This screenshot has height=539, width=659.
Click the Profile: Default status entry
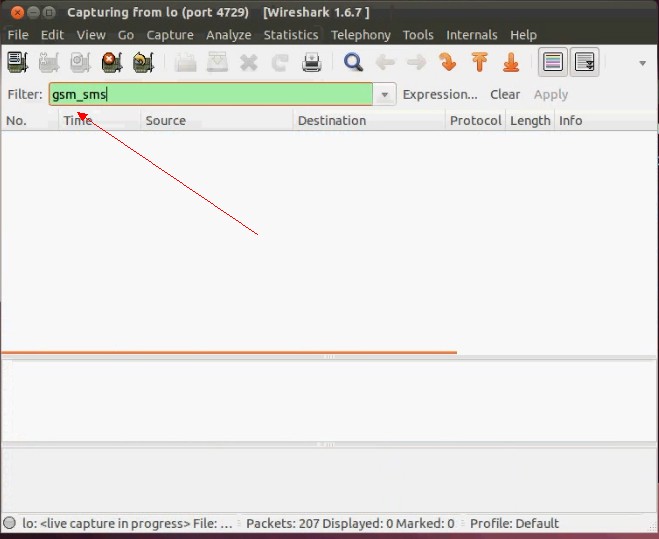pos(514,523)
